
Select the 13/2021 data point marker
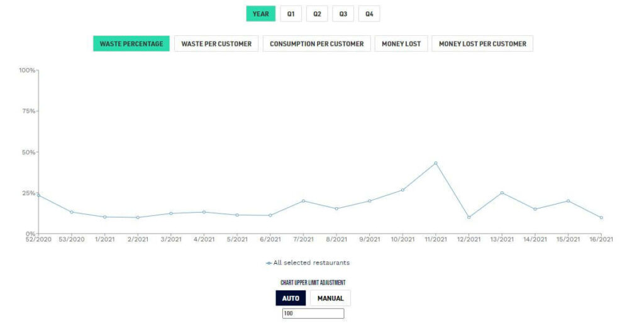(x=502, y=193)
